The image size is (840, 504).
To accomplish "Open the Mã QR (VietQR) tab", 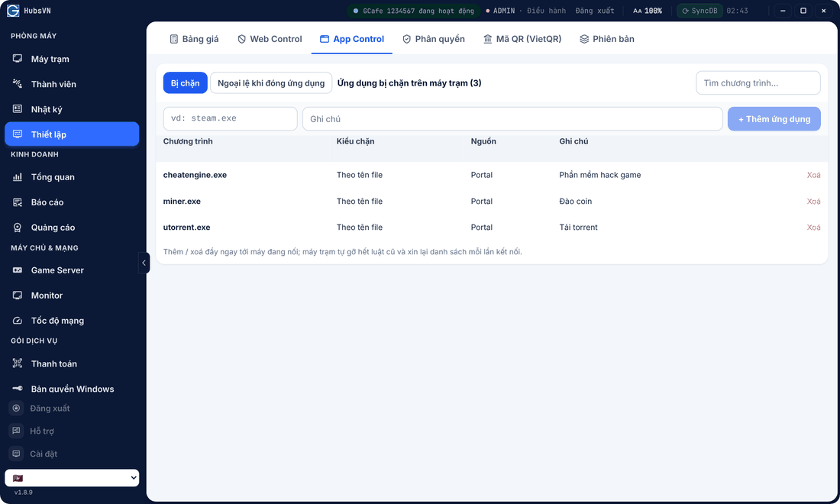I will pyautogui.click(x=522, y=38).
